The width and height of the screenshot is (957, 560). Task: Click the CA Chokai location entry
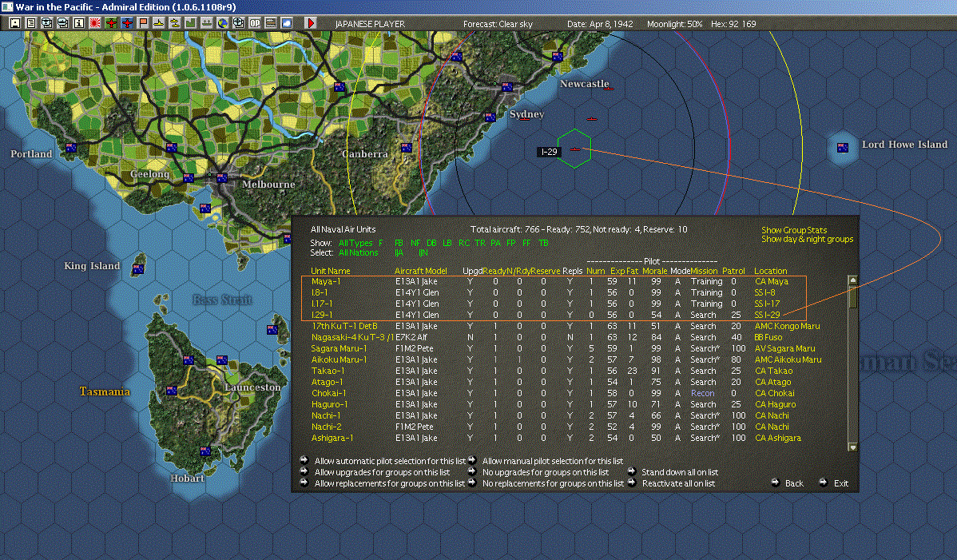[775, 393]
